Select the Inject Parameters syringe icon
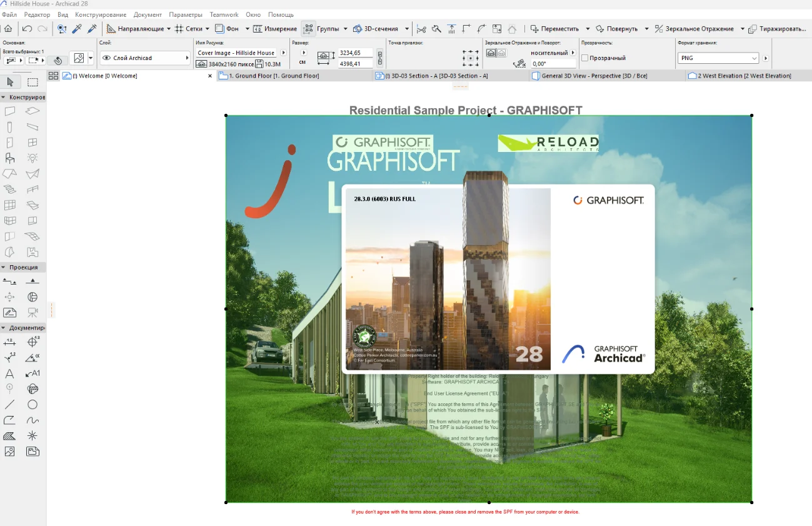 click(x=92, y=28)
